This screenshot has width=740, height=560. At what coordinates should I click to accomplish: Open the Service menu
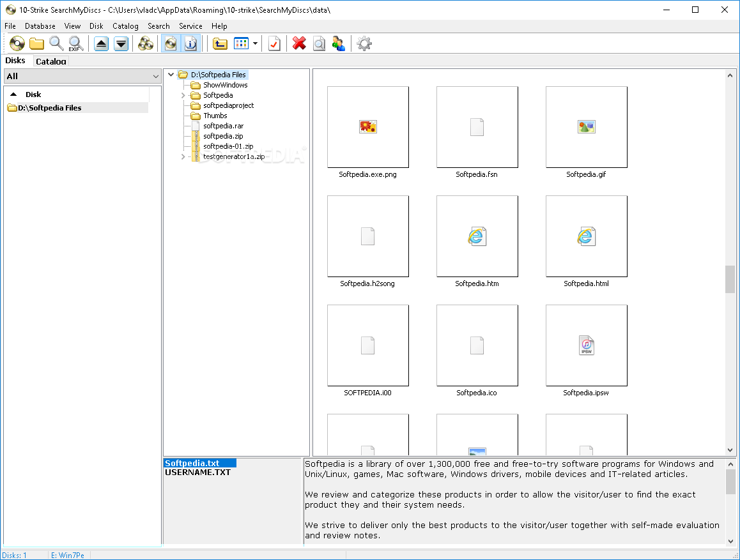click(x=190, y=26)
